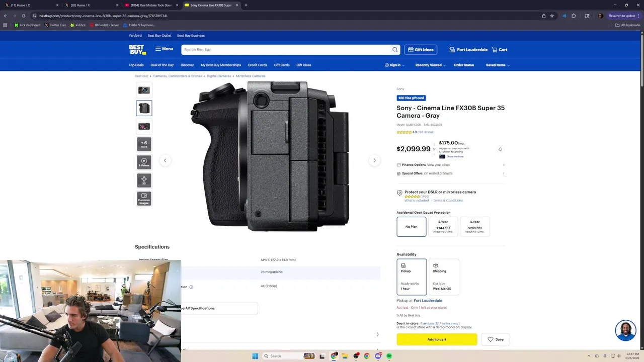This screenshot has height=362, width=644.
Task: Open the Gift Ideas button
Action: coord(421,49)
